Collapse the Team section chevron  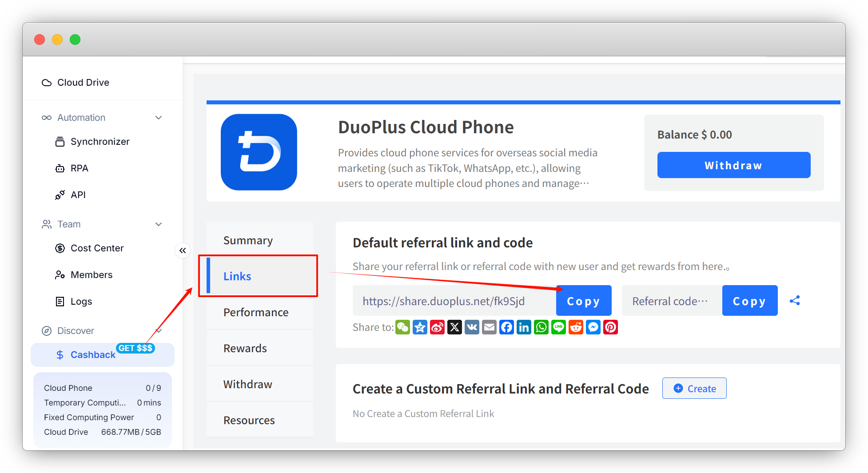159,224
